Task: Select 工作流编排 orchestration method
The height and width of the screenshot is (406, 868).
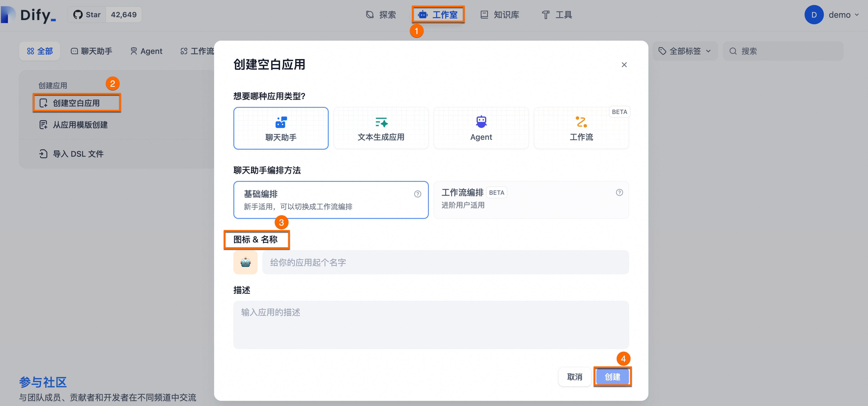Action: click(x=531, y=200)
